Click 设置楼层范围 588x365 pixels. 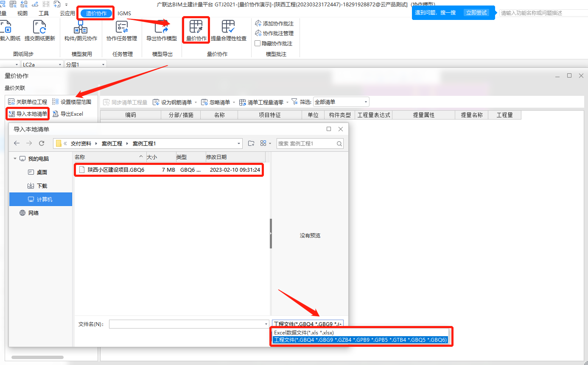(72, 102)
